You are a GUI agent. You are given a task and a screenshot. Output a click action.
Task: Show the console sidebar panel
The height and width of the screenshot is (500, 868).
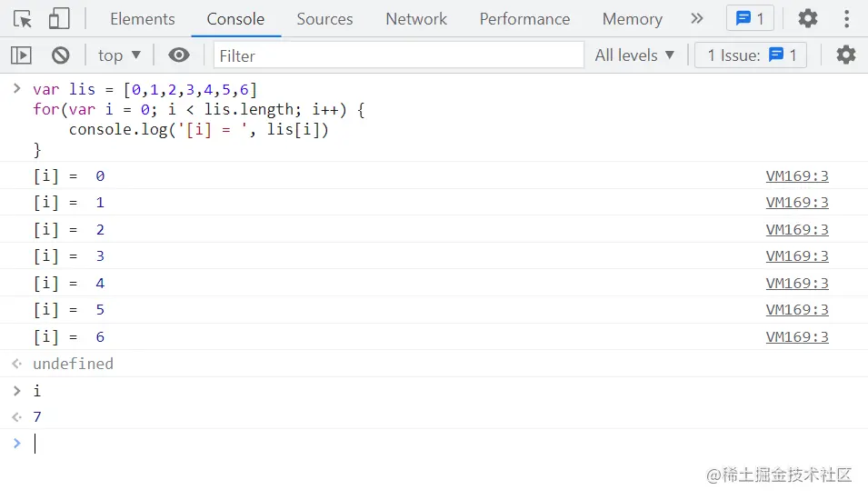coord(21,55)
